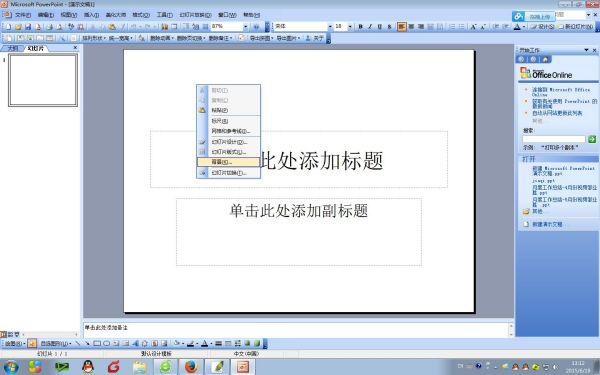
Task: Insert WordArt from the drawing toolbar
Action: (135, 343)
